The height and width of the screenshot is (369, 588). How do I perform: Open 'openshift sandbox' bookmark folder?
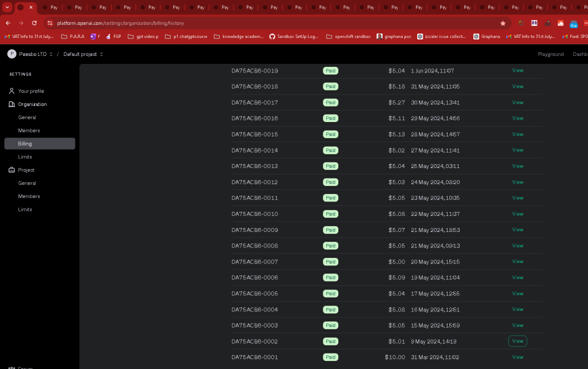pyautogui.click(x=349, y=36)
